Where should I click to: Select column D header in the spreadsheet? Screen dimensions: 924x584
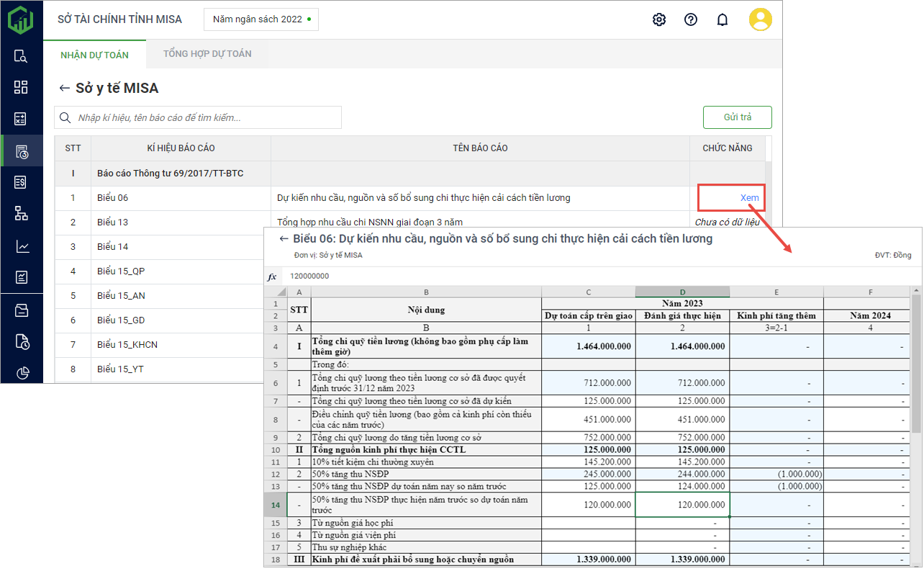click(682, 292)
